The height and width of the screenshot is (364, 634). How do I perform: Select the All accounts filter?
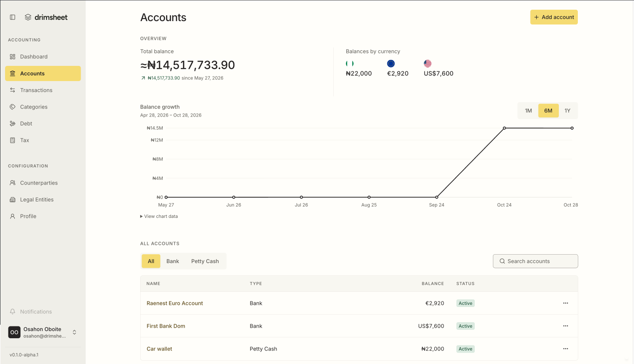(x=151, y=261)
